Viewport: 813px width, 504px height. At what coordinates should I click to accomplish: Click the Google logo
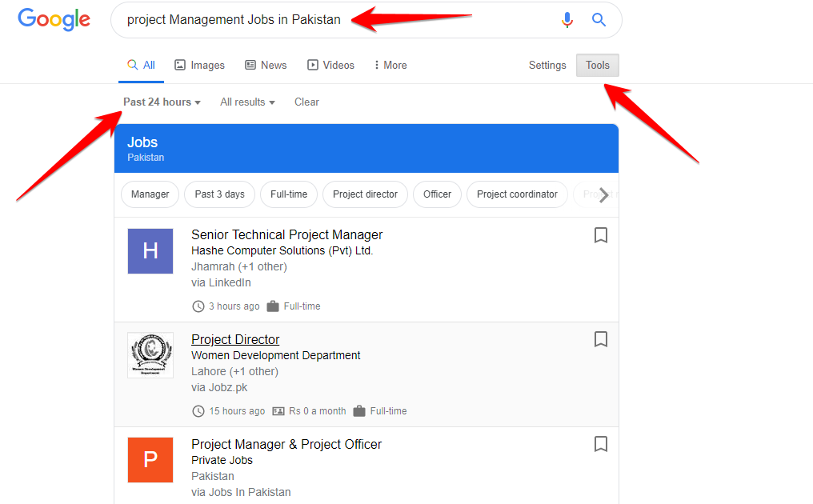click(x=54, y=20)
